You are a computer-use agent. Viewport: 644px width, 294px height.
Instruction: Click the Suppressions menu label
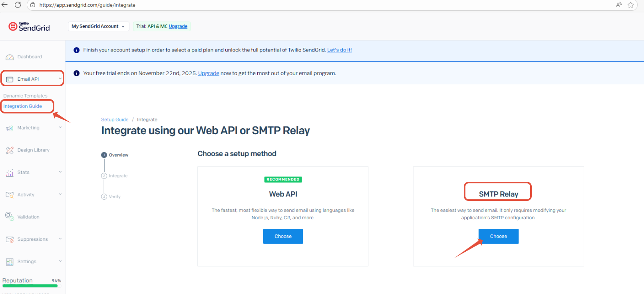32,239
